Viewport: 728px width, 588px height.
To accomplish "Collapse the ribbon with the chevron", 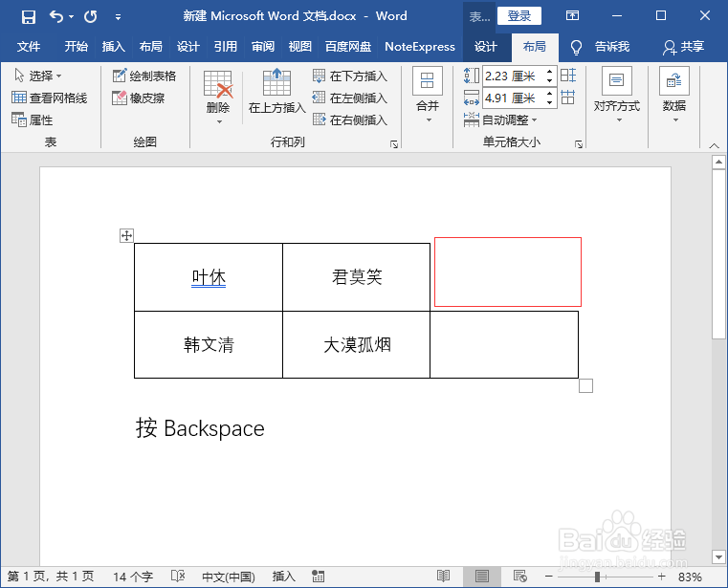I will point(714,145).
